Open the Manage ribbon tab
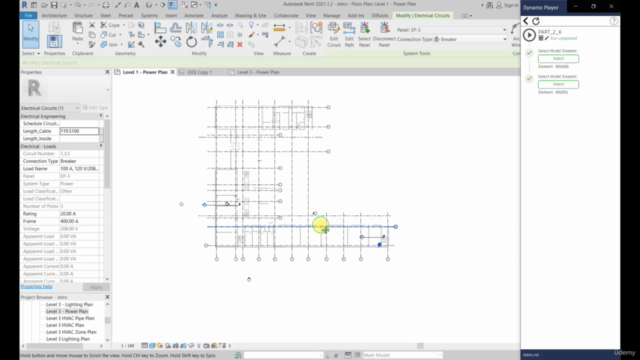The image size is (640, 360). pyautogui.click(x=331, y=16)
